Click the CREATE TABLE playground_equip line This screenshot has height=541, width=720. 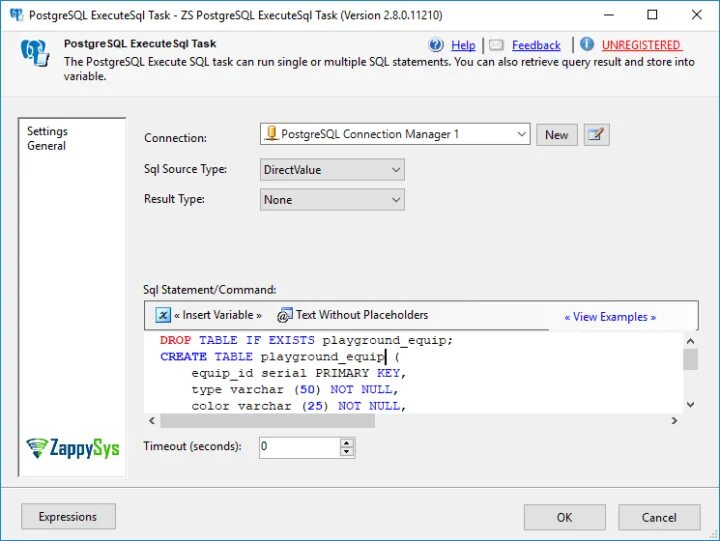point(280,357)
